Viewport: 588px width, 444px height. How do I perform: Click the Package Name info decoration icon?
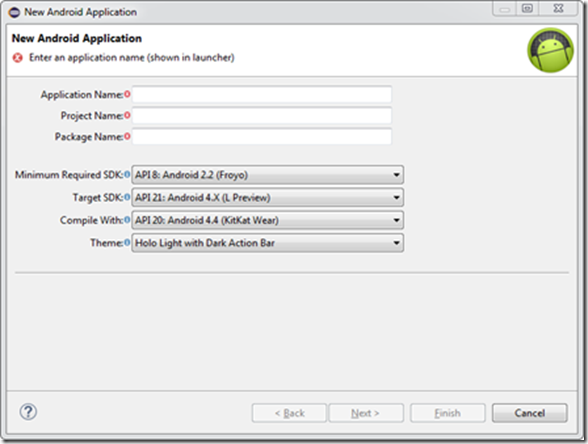tap(127, 136)
